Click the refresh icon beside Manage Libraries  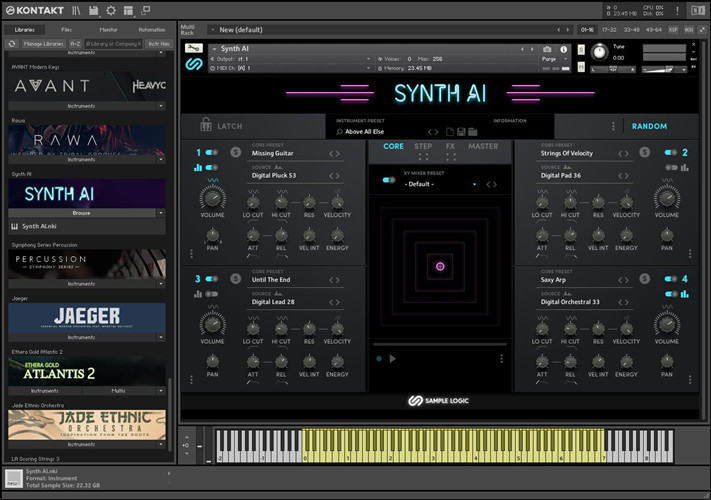click(10, 44)
